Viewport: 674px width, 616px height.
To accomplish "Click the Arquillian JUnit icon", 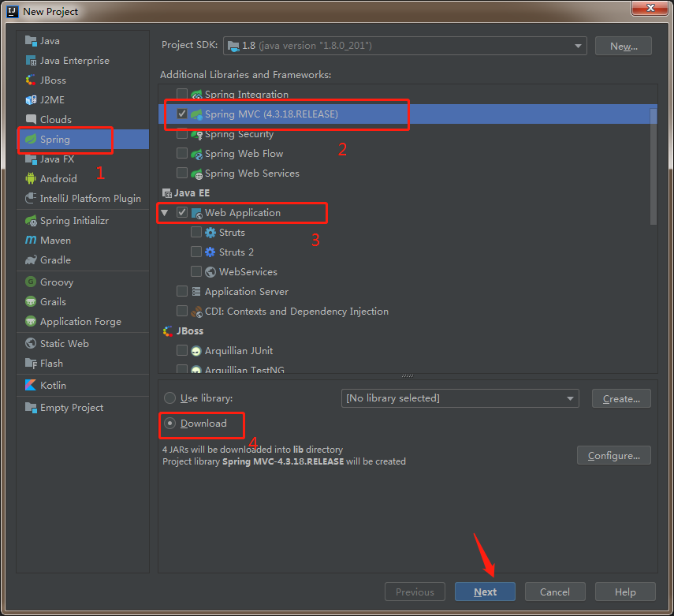I will click(196, 351).
